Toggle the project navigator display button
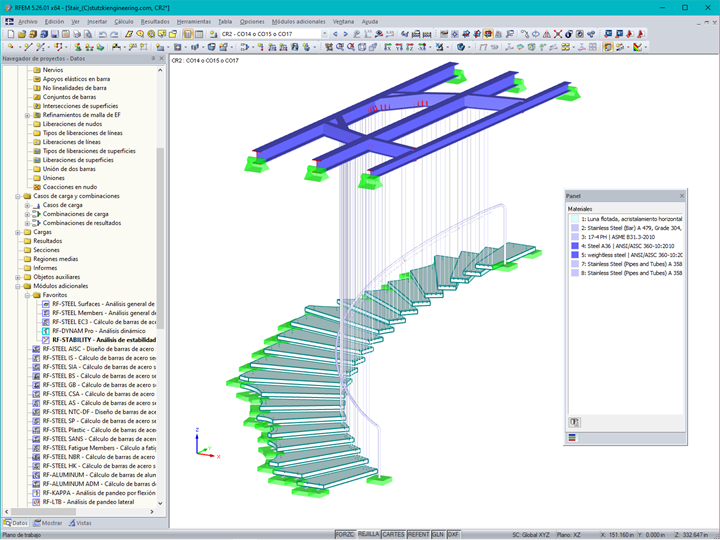Image resolution: width=720 pixels, height=540 pixels. coord(188,34)
